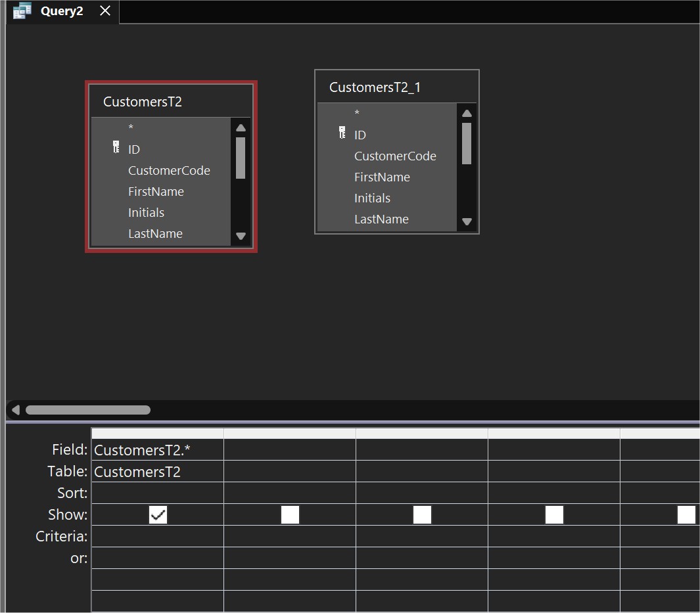
Task: Open the Table dropdown in the second column
Action: (x=290, y=471)
